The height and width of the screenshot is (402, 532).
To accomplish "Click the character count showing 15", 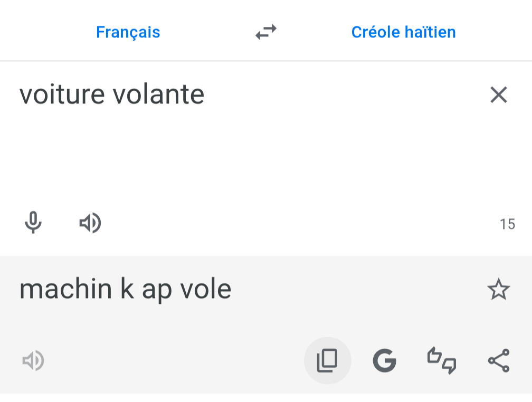I will (x=507, y=224).
